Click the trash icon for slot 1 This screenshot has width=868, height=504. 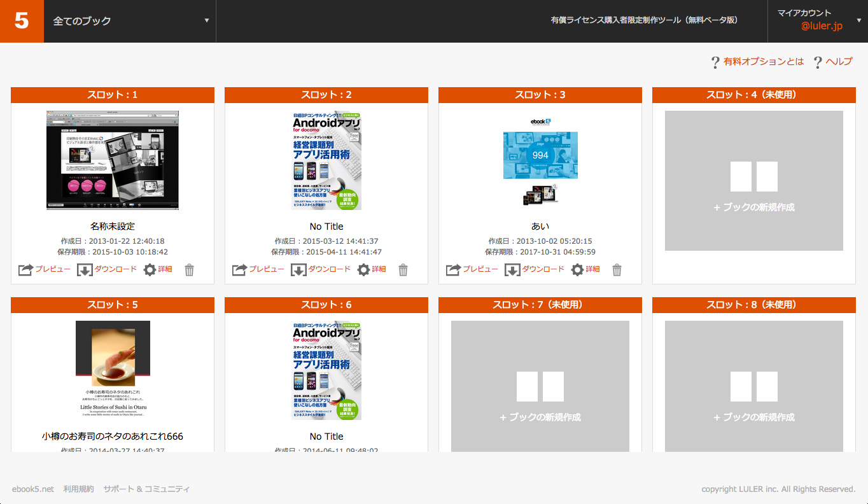pyautogui.click(x=190, y=270)
